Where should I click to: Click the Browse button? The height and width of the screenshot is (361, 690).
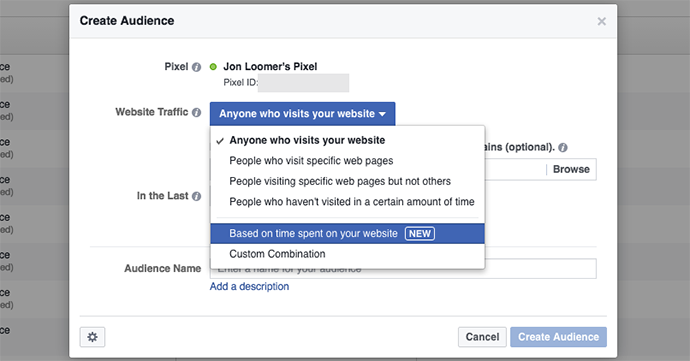pyautogui.click(x=571, y=169)
